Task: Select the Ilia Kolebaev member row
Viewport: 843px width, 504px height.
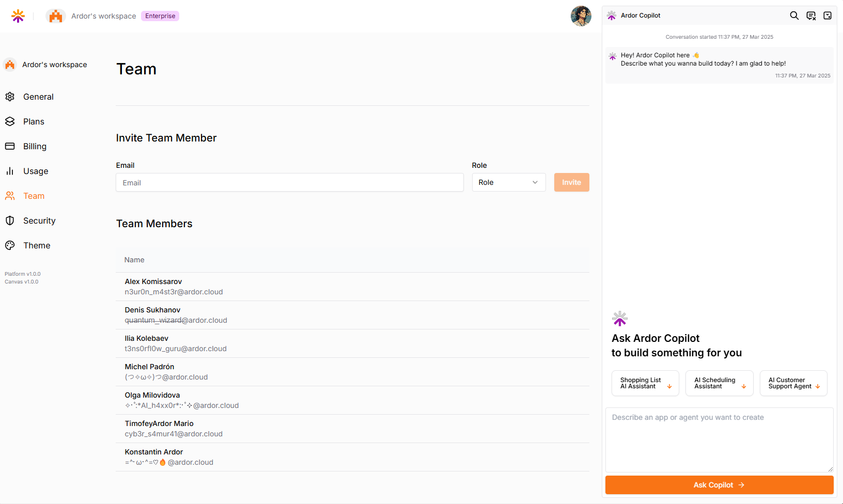Action: pyautogui.click(x=353, y=343)
